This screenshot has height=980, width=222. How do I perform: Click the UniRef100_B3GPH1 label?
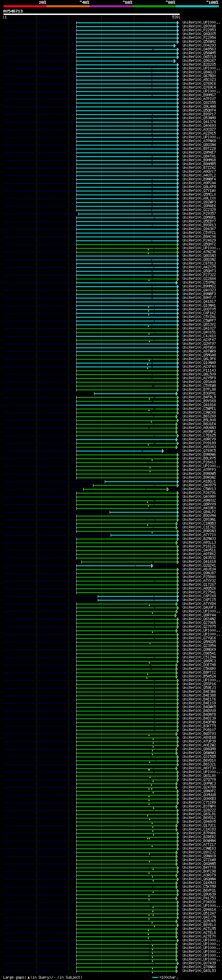(199, 394)
